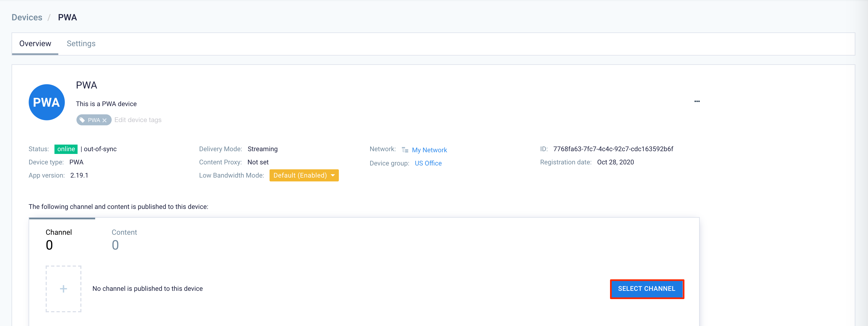Screen dimensions: 868x326
Task: Click the network tree icon beside My Network
Action: click(405, 150)
